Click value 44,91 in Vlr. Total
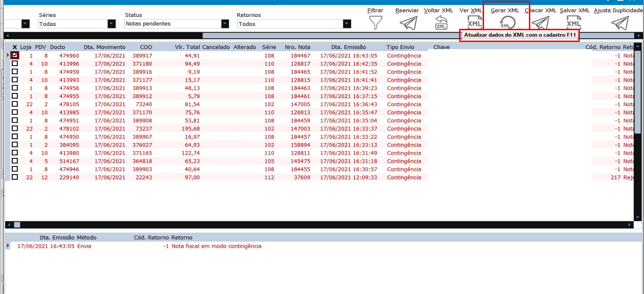Image resolution: width=644 pixels, height=294 pixels. pyautogui.click(x=192, y=56)
